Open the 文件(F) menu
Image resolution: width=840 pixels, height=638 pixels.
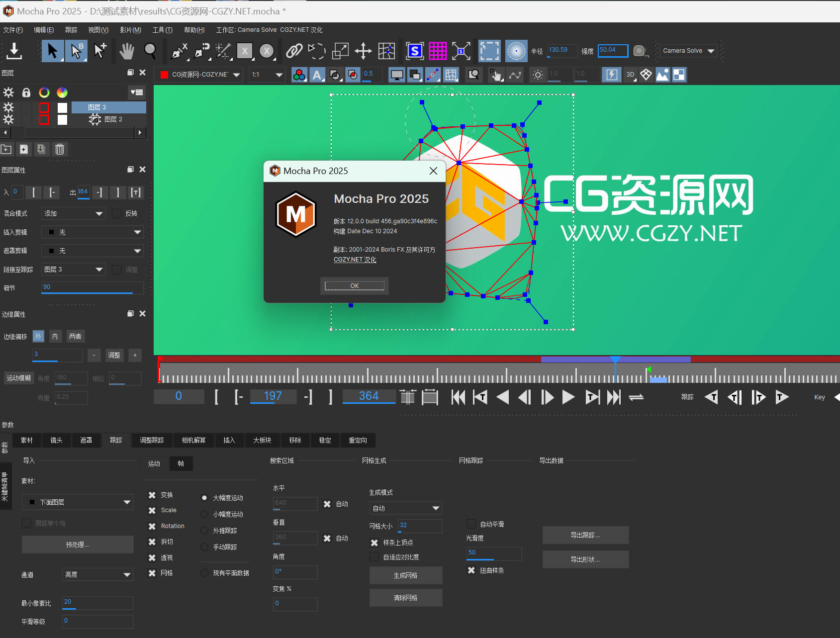(x=13, y=30)
